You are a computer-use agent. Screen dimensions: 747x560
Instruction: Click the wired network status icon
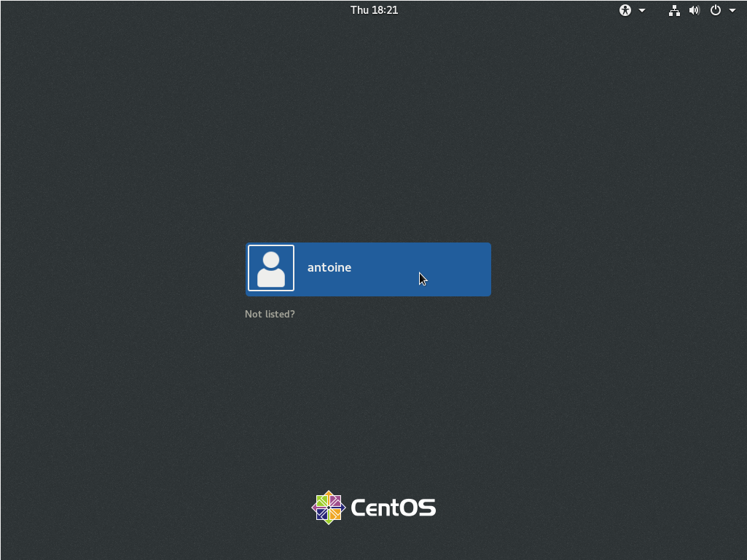coord(674,10)
